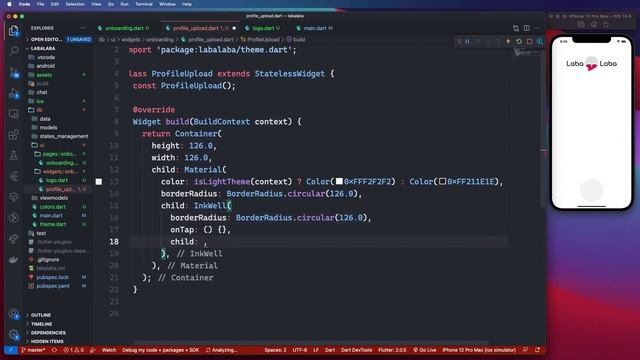Image resolution: width=640 pixels, height=360 pixels.
Task: Open pubspec.yaml in the explorer
Action: coord(53,286)
